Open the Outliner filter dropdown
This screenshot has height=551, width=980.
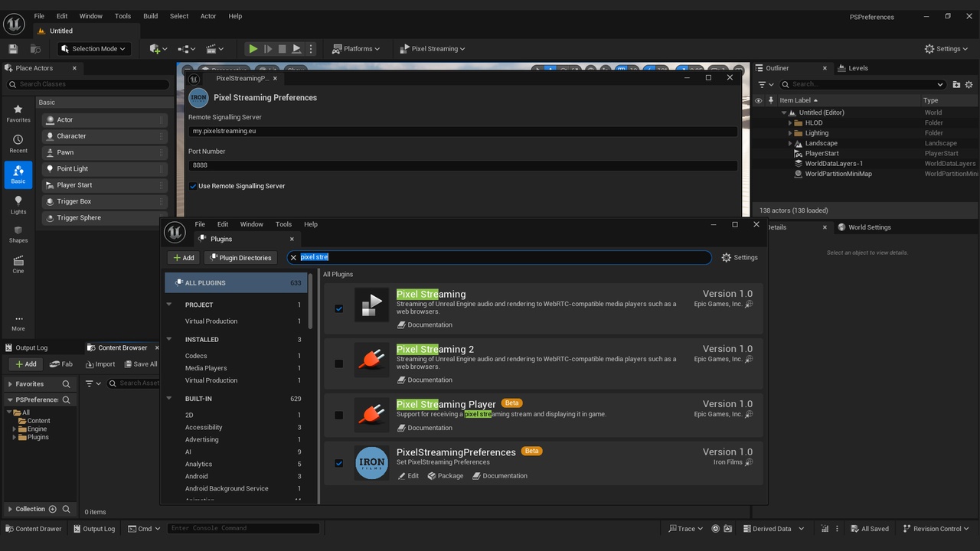[x=764, y=84]
